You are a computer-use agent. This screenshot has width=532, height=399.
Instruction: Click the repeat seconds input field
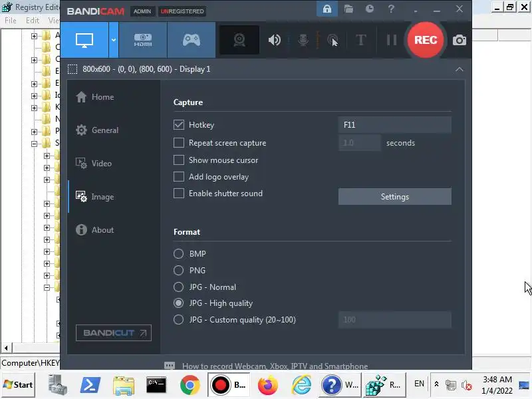(359, 143)
